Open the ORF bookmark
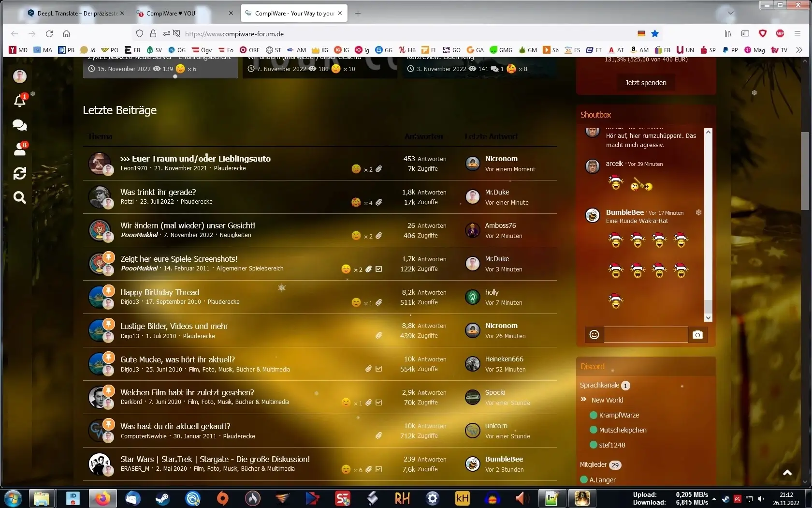Image resolution: width=812 pixels, height=508 pixels. [x=249, y=50]
